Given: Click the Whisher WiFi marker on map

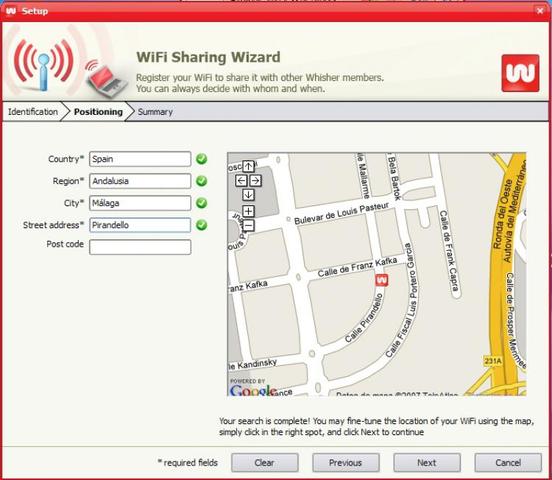Looking at the screenshot, I should pyautogui.click(x=382, y=280).
